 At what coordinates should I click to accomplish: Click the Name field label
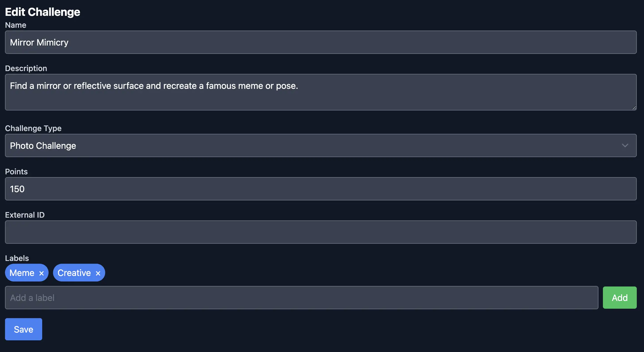point(16,25)
